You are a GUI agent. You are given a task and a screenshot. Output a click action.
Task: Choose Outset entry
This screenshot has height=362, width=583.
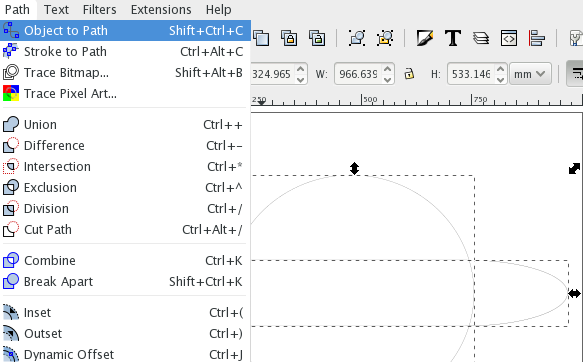pos(125,334)
